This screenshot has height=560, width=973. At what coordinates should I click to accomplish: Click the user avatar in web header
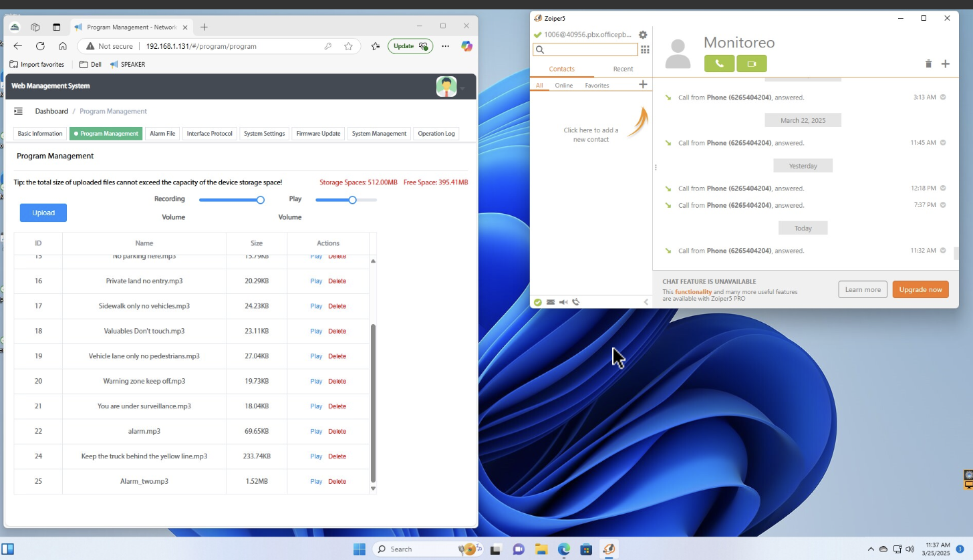[446, 86]
